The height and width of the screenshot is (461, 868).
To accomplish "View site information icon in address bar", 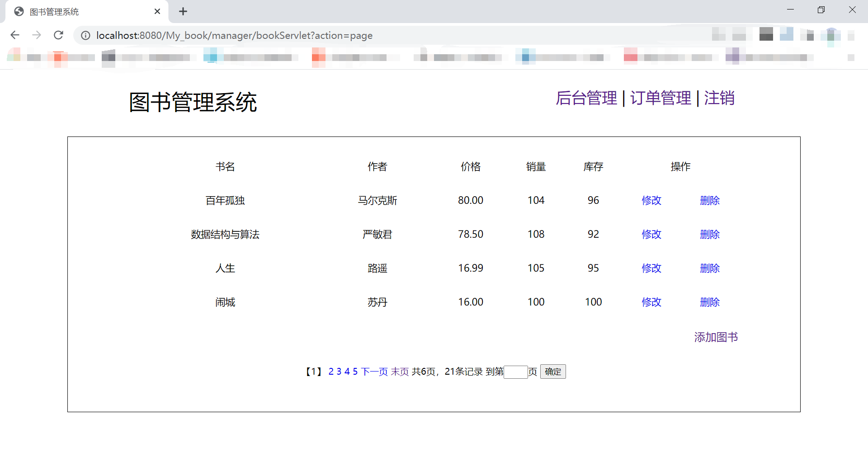I will tap(85, 35).
